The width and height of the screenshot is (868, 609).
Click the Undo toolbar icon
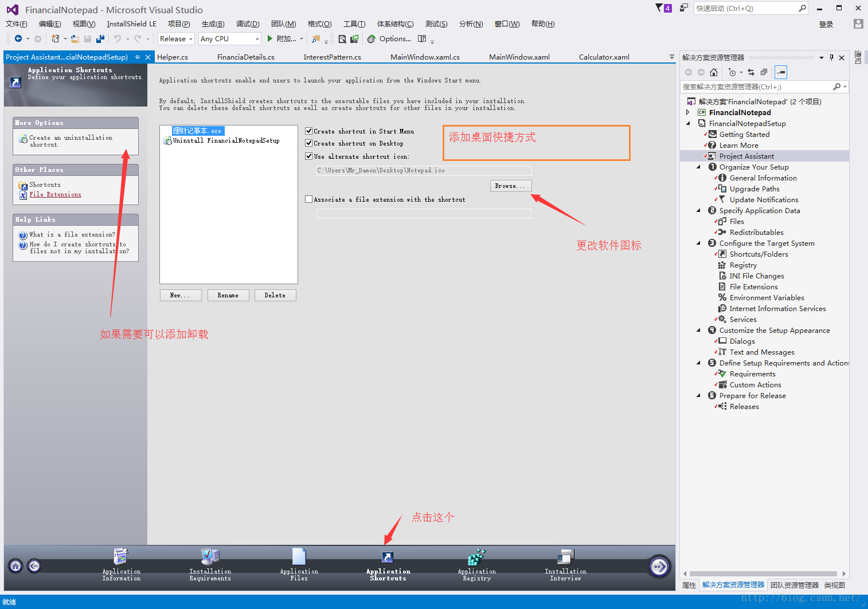[x=118, y=39]
